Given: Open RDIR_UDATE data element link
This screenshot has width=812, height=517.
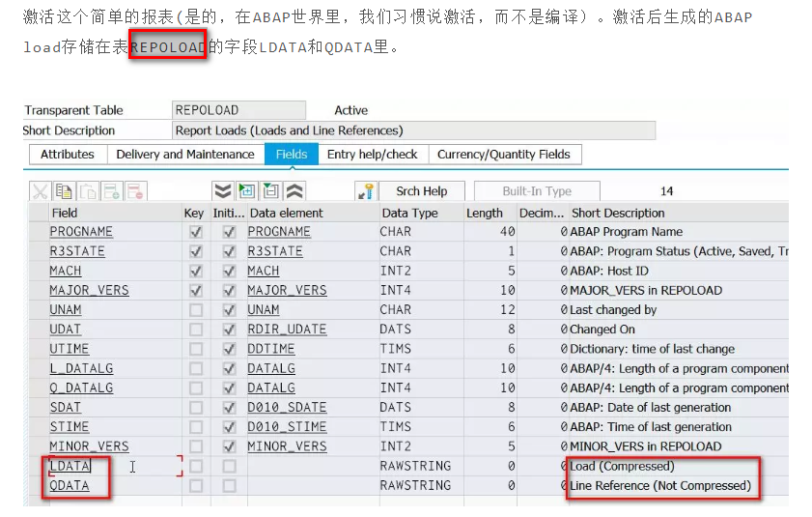Looking at the screenshot, I should [x=287, y=330].
